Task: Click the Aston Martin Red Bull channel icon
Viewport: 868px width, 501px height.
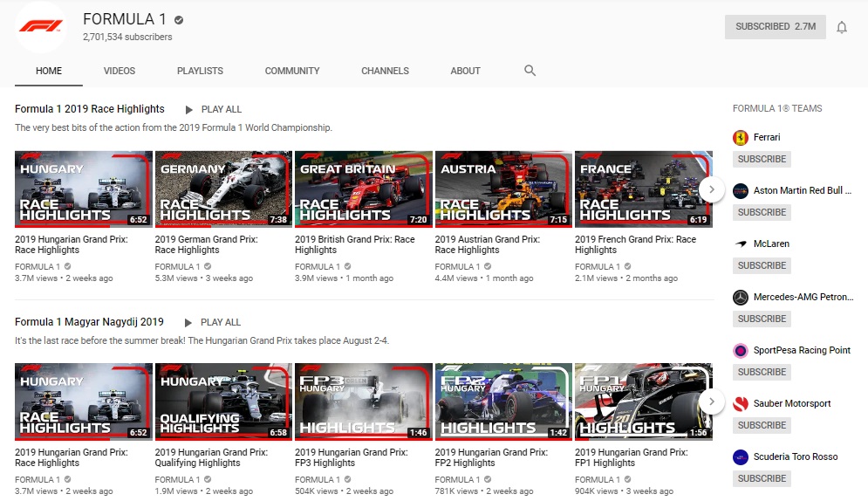Action: point(741,191)
